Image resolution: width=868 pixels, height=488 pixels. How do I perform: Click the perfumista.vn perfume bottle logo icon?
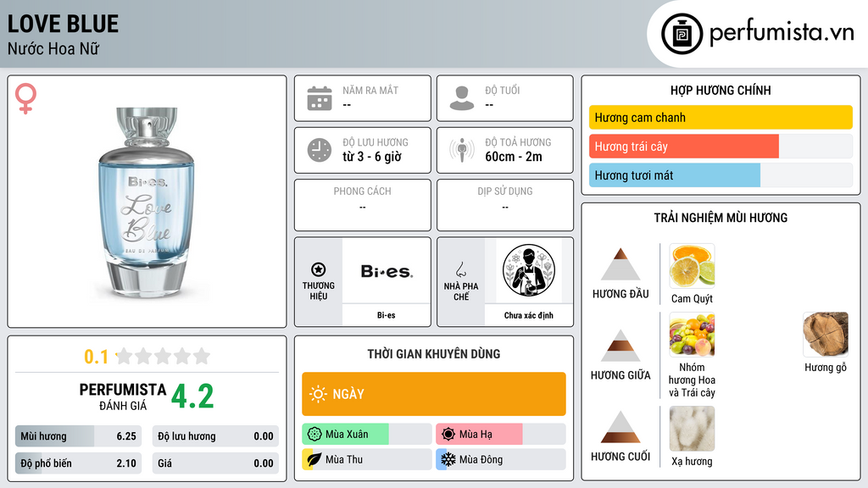682,34
